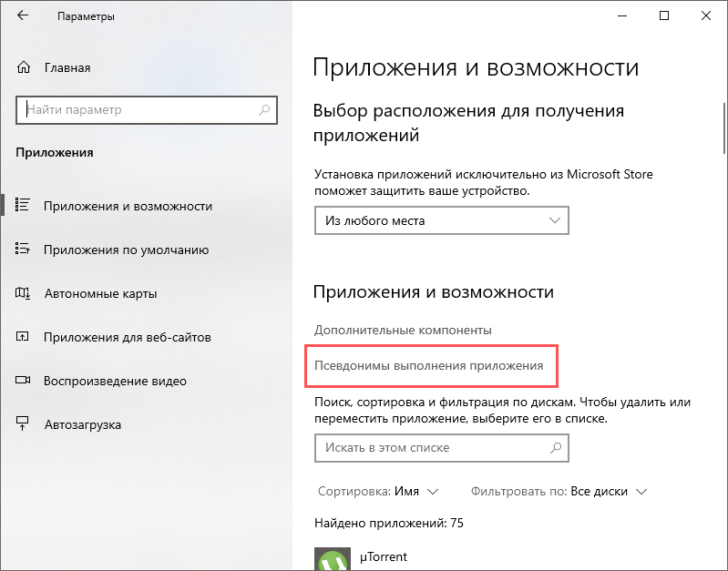Open Автозагрузка sidebar section
The width and height of the screenshot is (728, 571).
tap(147, 424)
